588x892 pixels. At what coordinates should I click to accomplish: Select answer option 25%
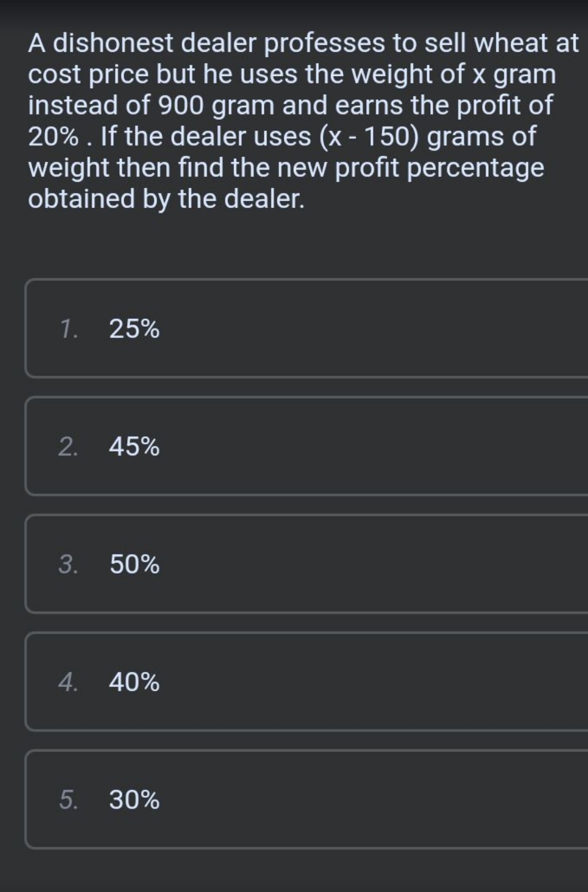(x=307, y=328)
